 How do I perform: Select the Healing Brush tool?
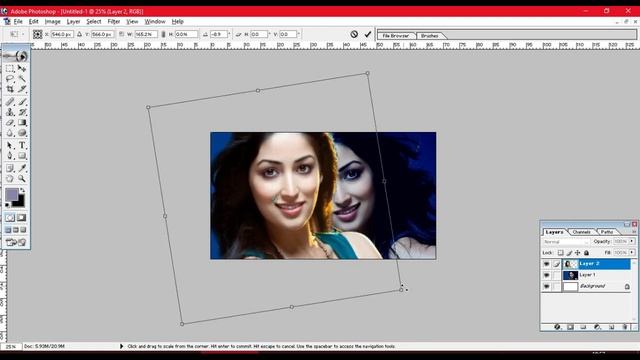10,102
